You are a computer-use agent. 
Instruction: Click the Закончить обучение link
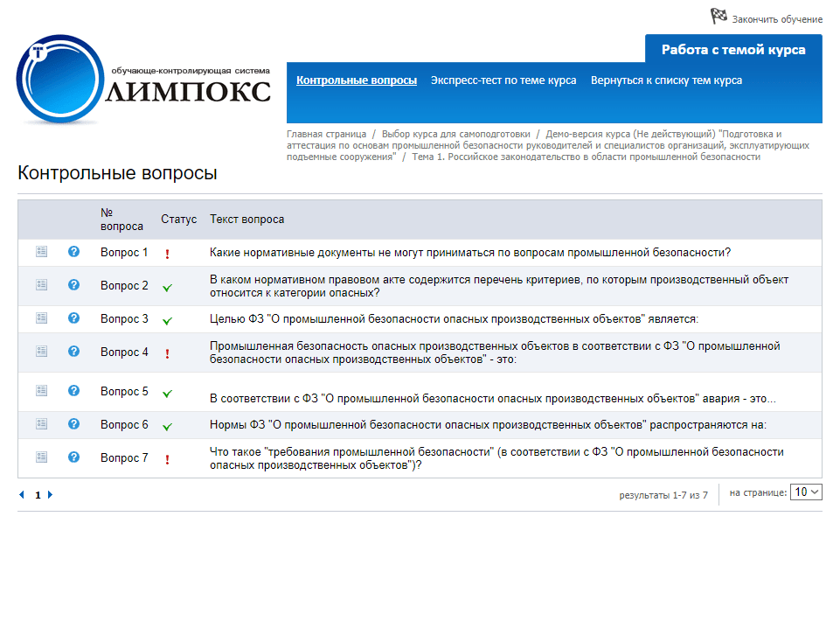coord(776,19)
